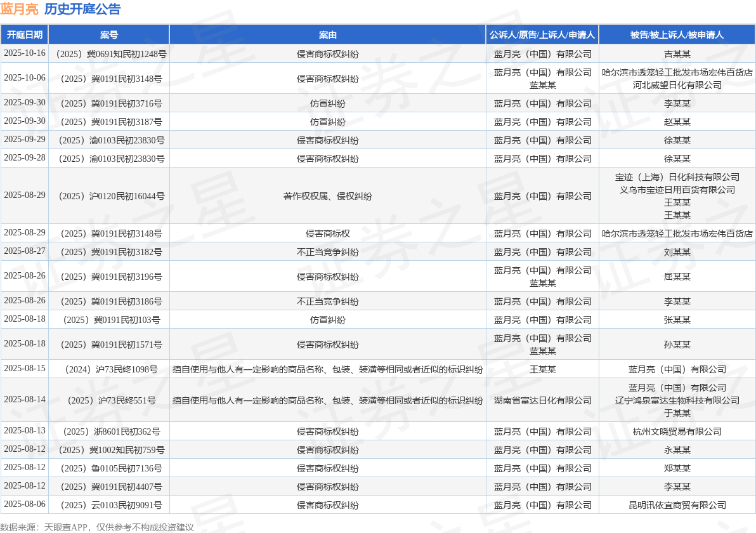
Task: Click defendant 刘某某
Action: tap(677, 253)
